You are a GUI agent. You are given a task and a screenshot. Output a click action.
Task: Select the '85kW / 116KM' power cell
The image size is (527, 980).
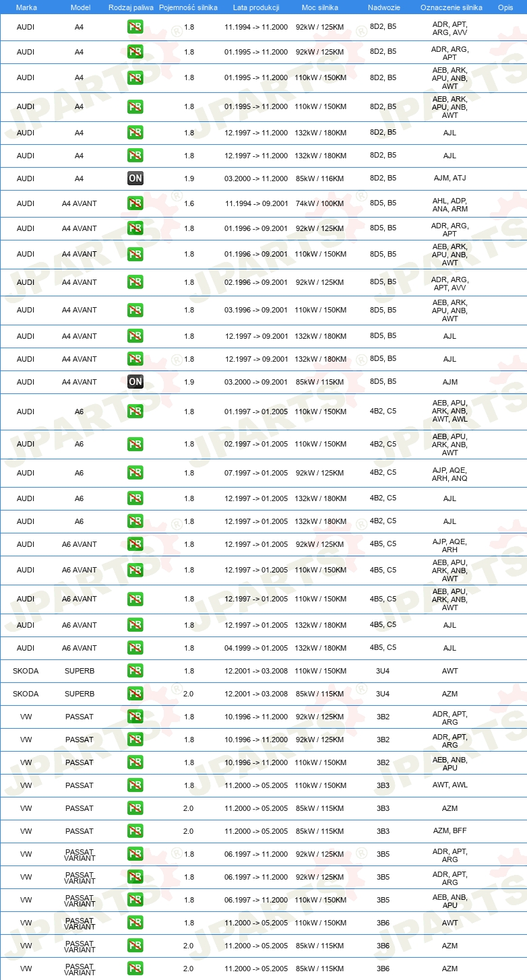point(321,178)
